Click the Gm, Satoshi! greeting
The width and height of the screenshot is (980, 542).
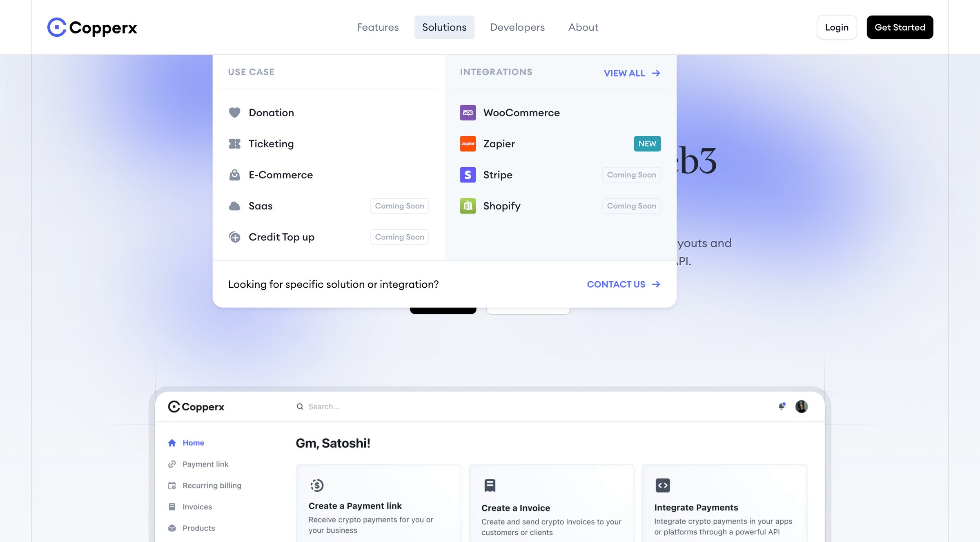tap(333, 443)
